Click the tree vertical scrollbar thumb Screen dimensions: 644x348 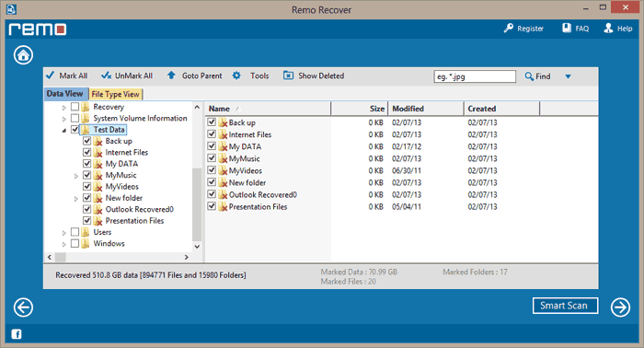point(197,204)
